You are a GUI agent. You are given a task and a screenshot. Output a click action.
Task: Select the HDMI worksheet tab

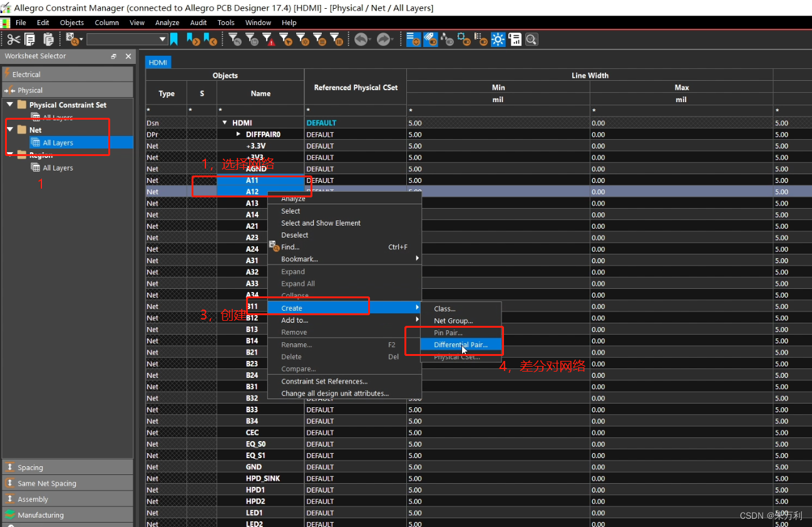click(x=158, y=62)
